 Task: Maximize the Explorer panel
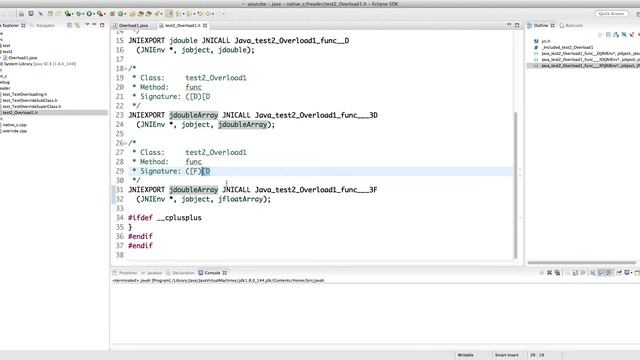point(102,25)
